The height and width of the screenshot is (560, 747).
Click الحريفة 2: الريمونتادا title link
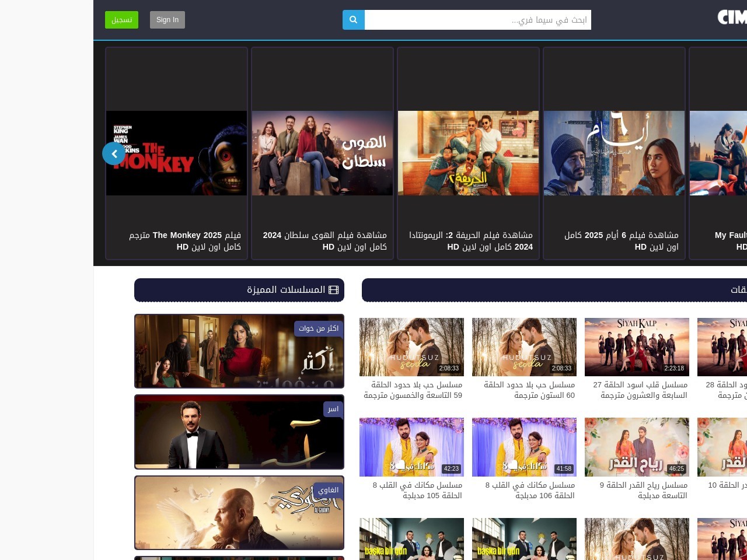[x=471, y=241]
